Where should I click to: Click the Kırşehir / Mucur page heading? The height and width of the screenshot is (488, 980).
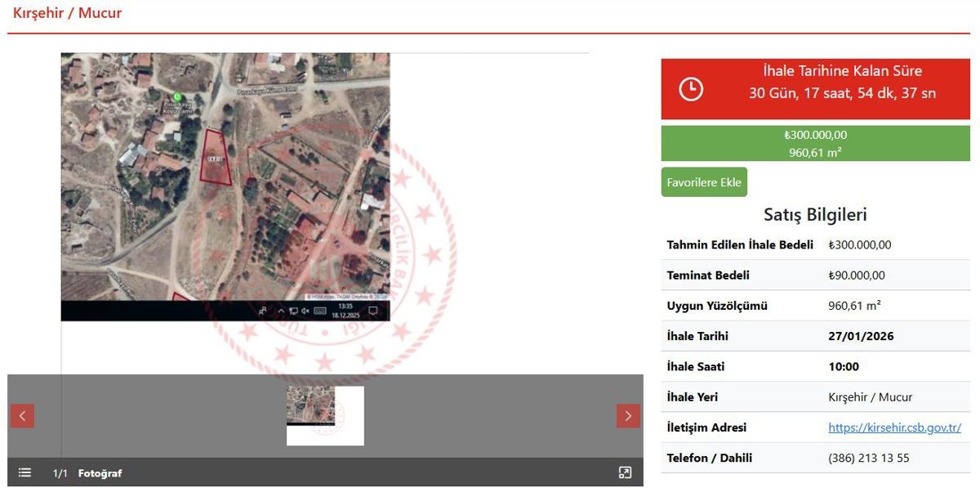[67, 13]
